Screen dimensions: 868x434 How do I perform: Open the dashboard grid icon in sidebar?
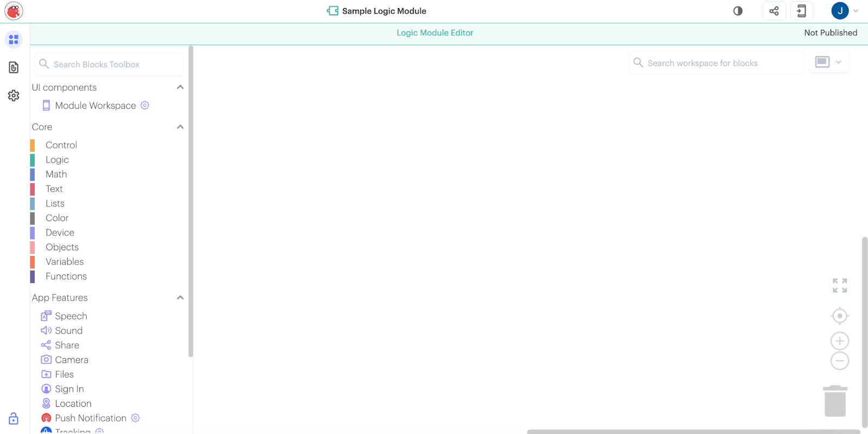click(14, 40)
